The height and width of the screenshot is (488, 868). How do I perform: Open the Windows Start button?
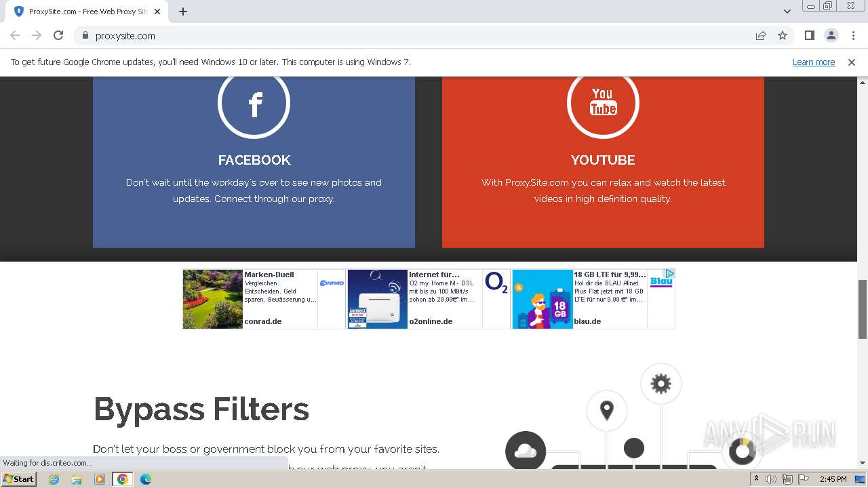(x=18, y=479)
